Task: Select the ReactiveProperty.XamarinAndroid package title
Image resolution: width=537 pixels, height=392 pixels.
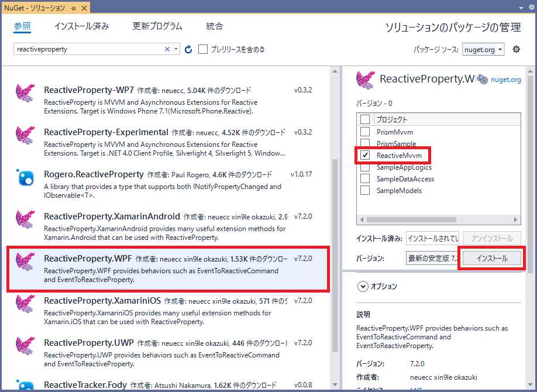Action: pos(112,216)
